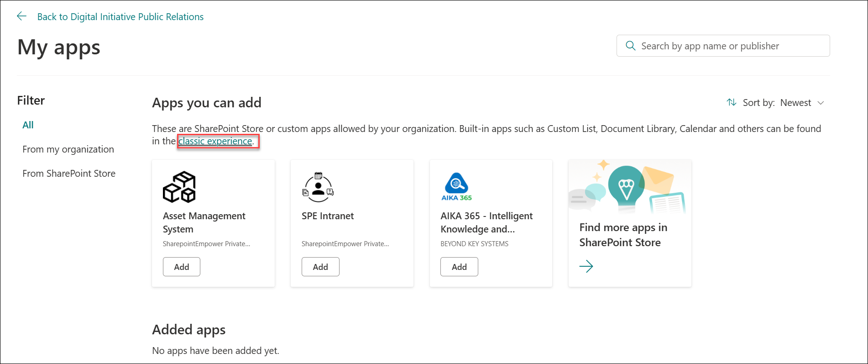
Task: Click the sort up-down arrows icon
Action: (731, 102)
